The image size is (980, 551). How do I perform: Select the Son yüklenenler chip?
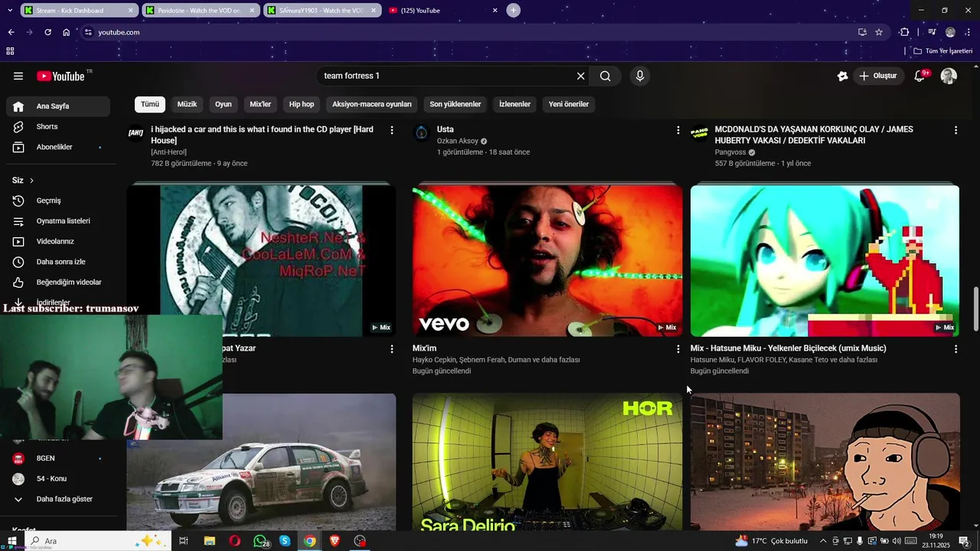pos(456,104)
